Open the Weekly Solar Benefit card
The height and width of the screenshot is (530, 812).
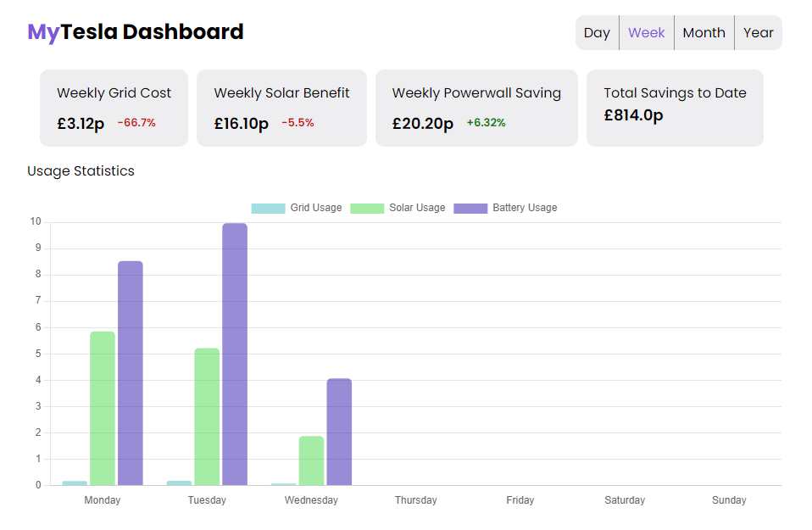point(281,109)
